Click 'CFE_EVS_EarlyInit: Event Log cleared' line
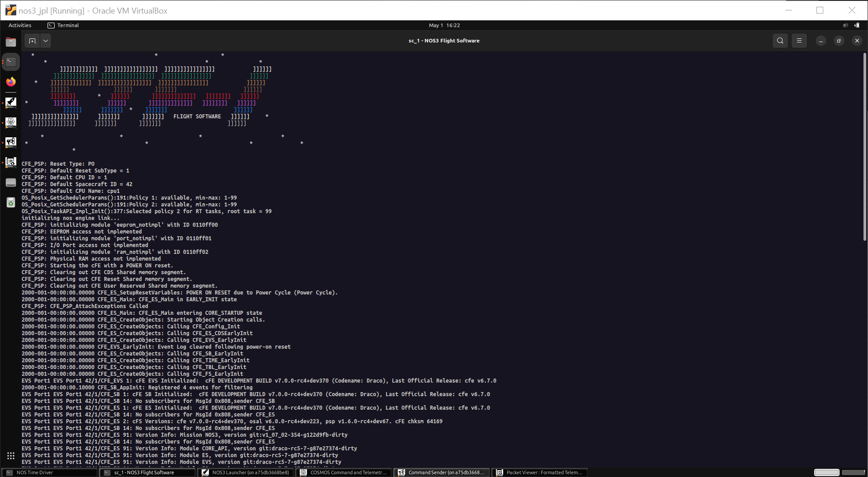The height and width of the screenshot is (477, 868). point(156,347)
